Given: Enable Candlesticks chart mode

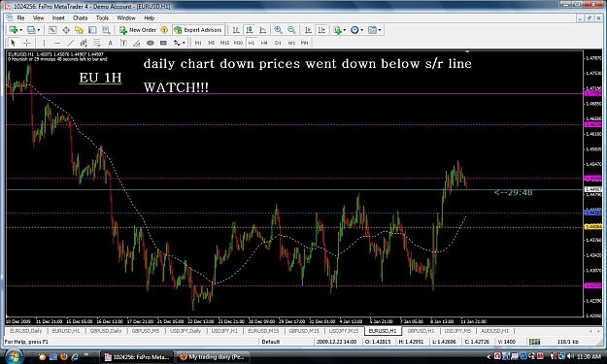Looking at the screenshot, I should (250, 30).
